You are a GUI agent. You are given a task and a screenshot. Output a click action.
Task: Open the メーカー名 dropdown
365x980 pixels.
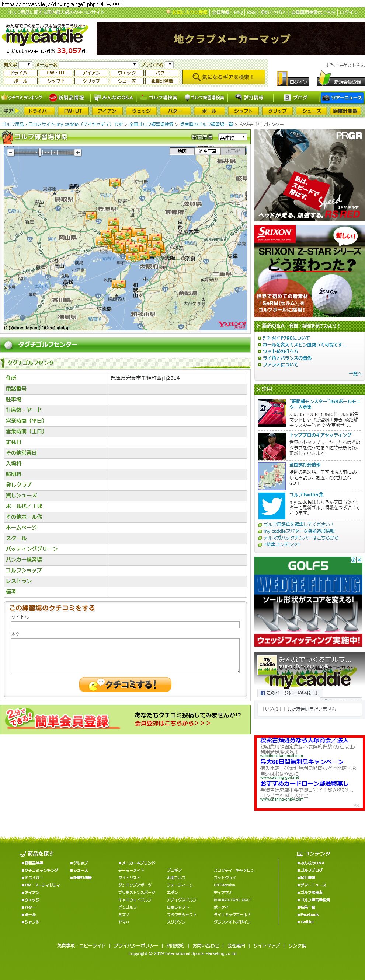(98, 65)
